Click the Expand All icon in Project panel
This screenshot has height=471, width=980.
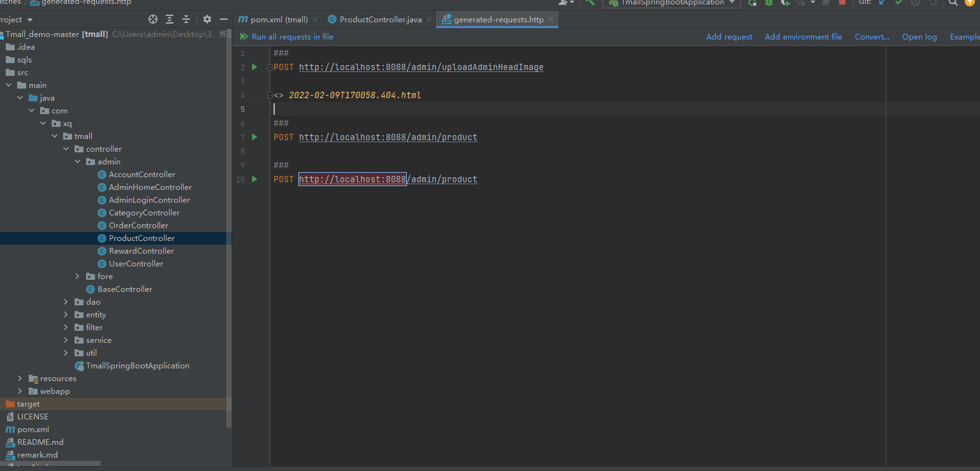[x=170, y=20]
